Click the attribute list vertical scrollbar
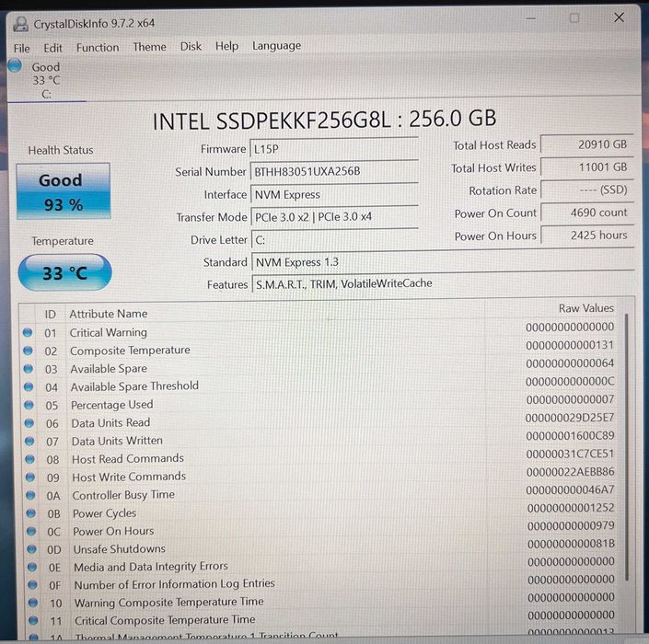 pyautogui.click(x=627, y=447)
